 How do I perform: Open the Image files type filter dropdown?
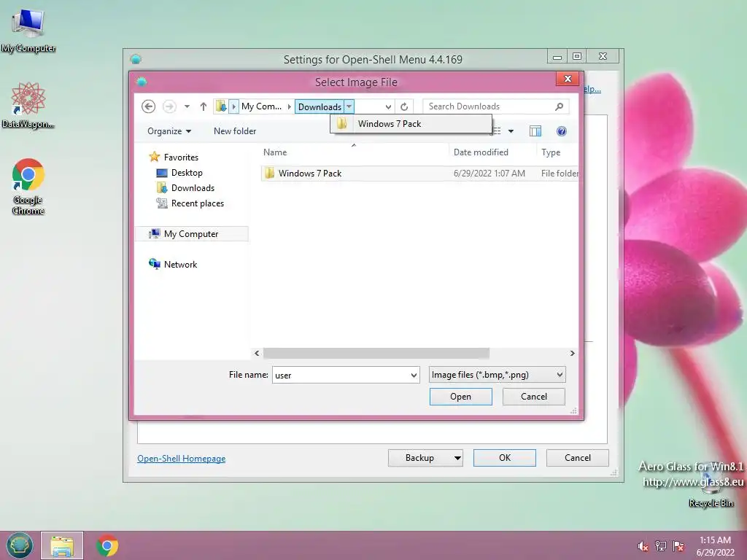tap(497, 375)
